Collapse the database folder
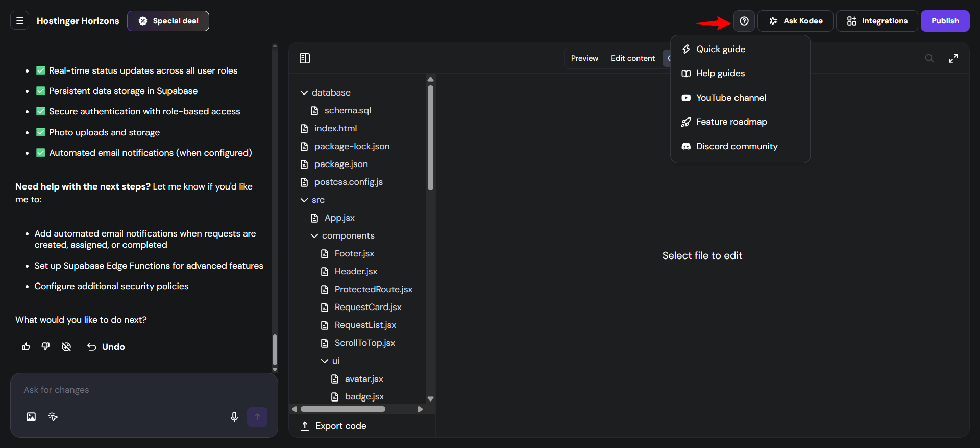980x448 pixels. pos(304,93)
